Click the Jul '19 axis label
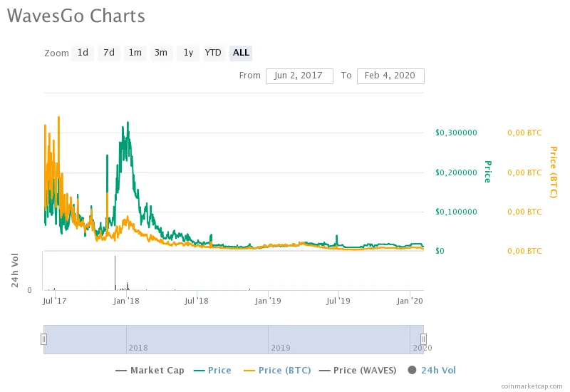The width and height of the screenshot is (570, 392). (x=338, y=301)
